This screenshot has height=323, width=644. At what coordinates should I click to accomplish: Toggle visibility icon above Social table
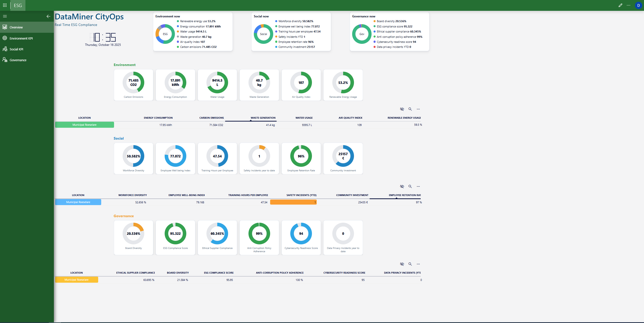(x=402, y=186)
